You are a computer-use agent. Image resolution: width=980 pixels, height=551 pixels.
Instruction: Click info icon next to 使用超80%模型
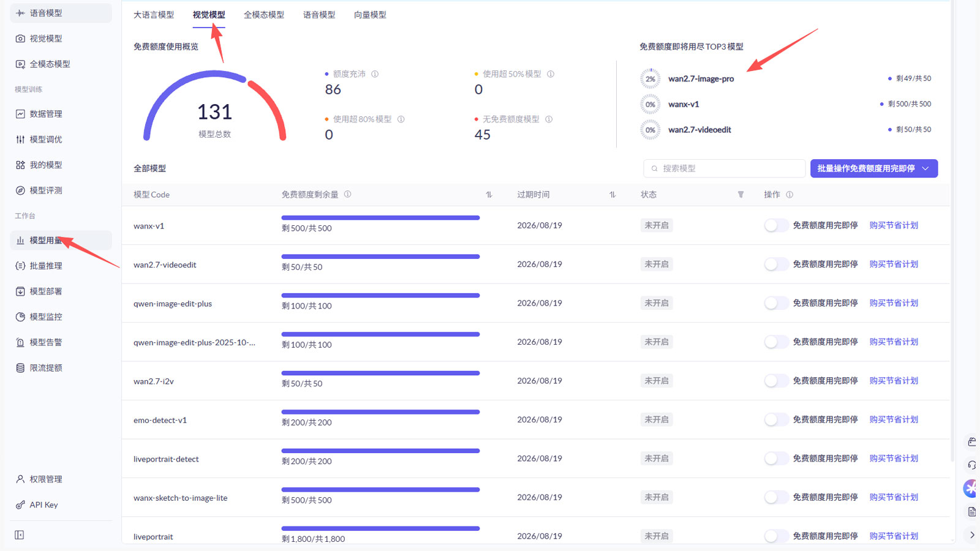pyautogui.click(x=401, y=119)
